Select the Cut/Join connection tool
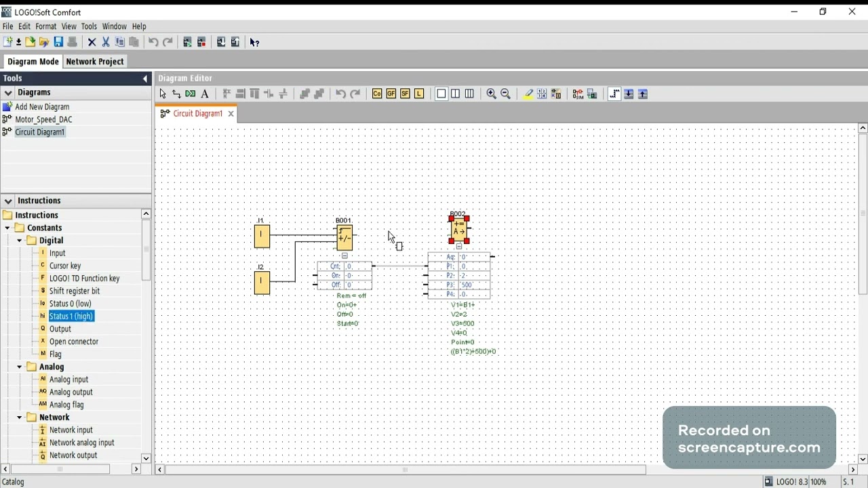The width and height of the screenshot is (868, 488). click(x=191, y=94)
